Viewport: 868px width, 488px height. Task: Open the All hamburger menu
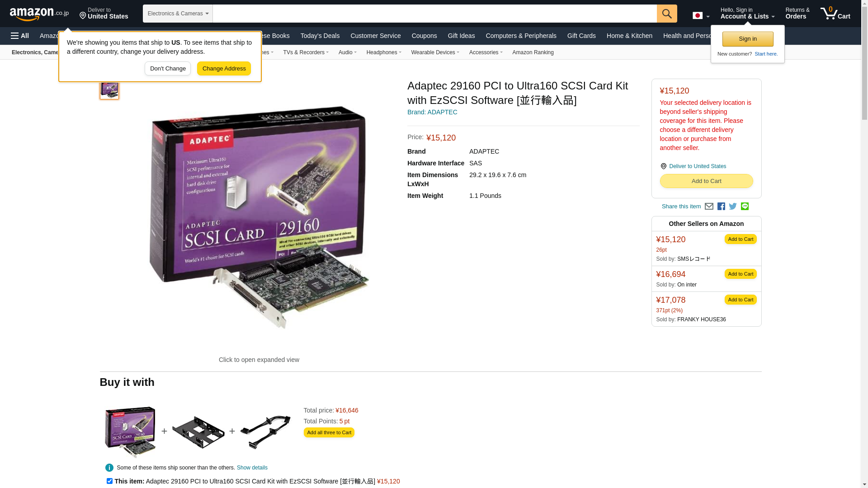[20, 36]
